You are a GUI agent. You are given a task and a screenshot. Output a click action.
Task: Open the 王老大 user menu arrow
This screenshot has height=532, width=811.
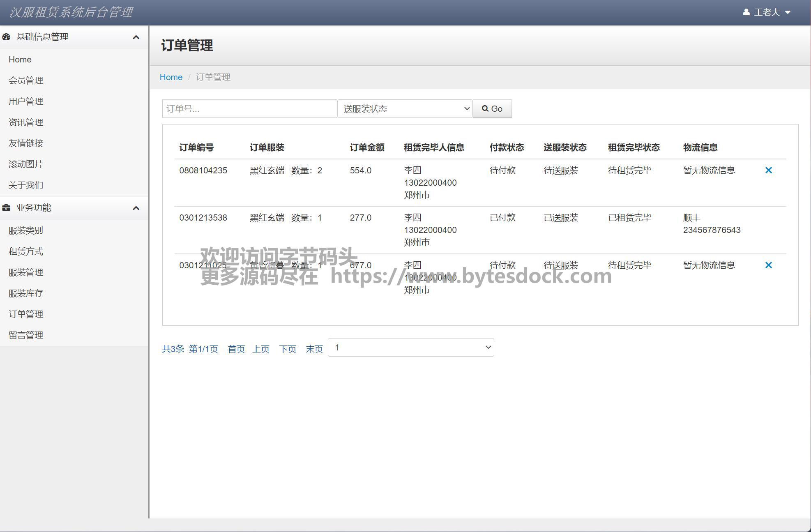tap(788, 12)
